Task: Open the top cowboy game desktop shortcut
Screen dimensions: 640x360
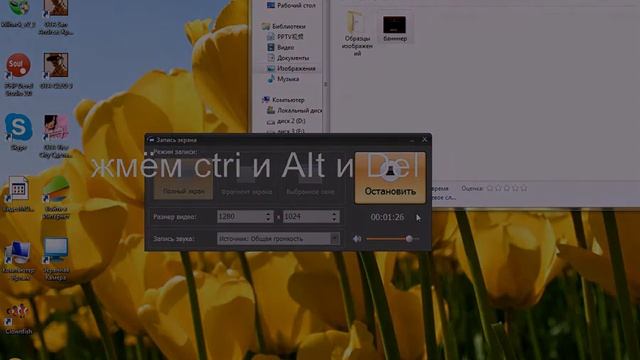Action: pyautogui.click(x=56, y=17)
